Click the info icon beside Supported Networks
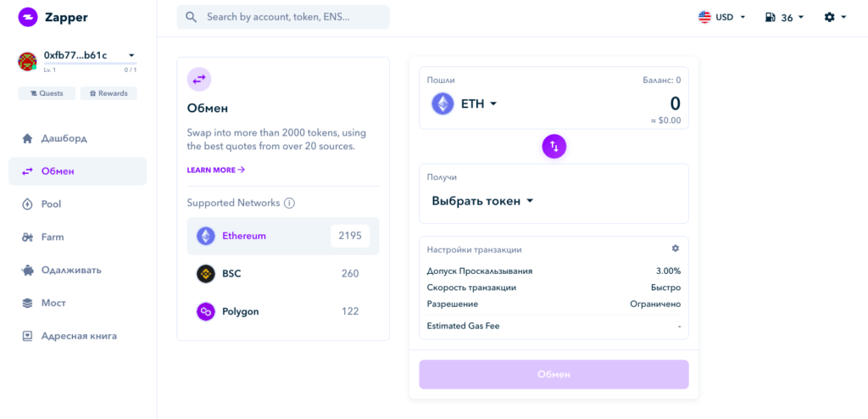The width and height of the screenshot is (868, 419). coord(289,204)
